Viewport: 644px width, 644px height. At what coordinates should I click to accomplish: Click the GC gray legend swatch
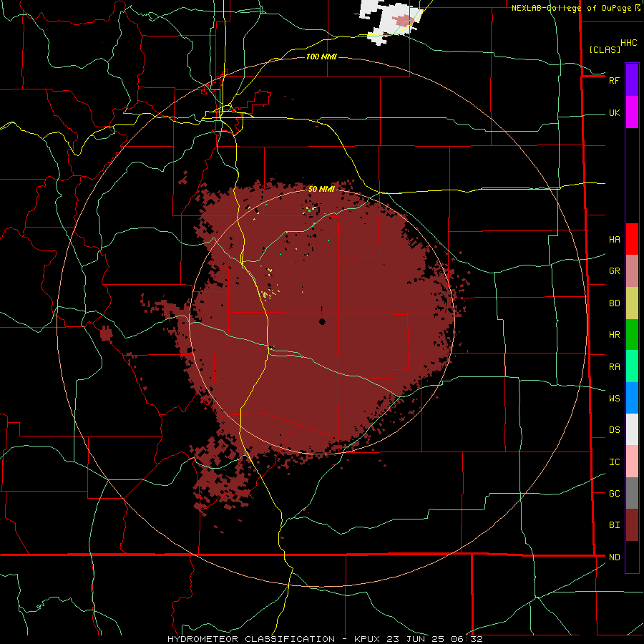point(632,493)
